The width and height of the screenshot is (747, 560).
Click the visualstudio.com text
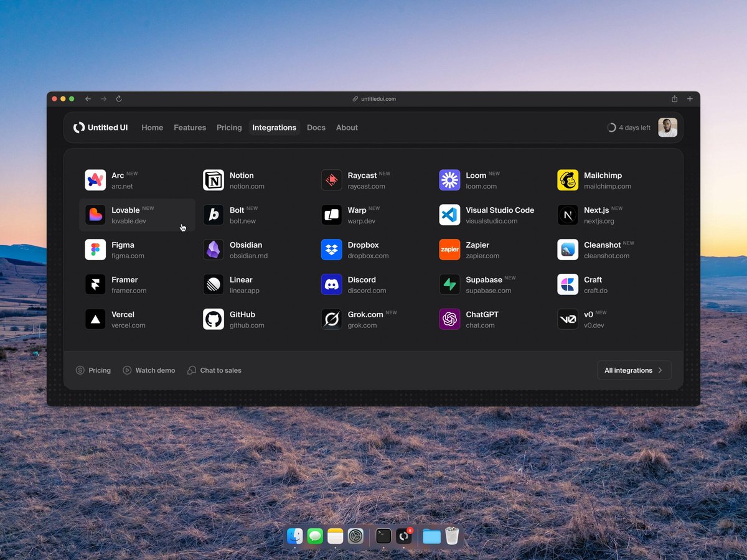(x=492, y=221)
